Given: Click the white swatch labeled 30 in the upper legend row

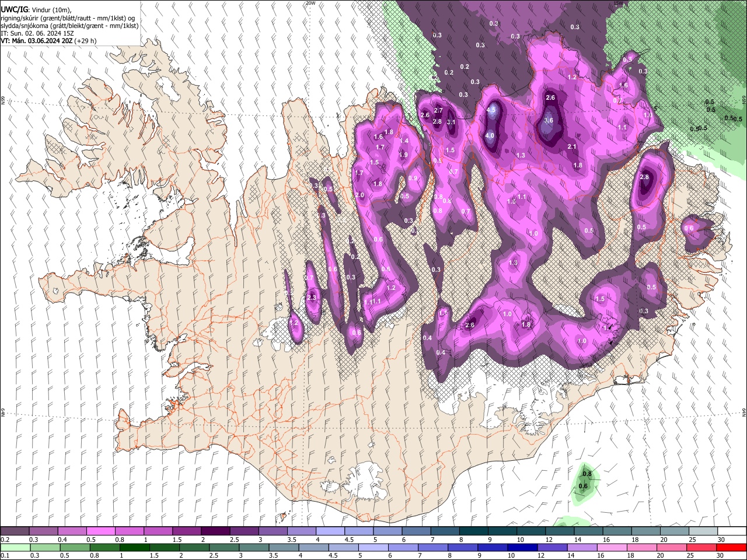Looking at the screenshot, I should tap(732, 531).
